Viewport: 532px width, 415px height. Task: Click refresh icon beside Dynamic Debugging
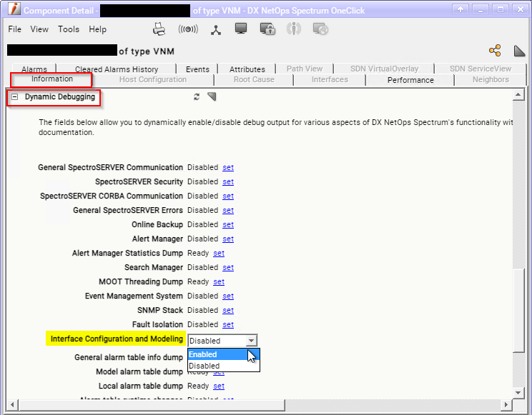click(x=197, y=96)
